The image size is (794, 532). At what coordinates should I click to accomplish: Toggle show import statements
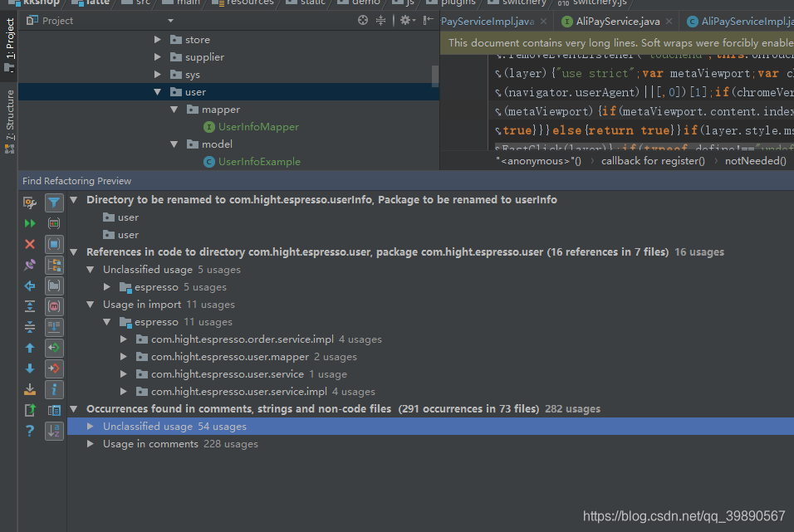[54, 389]
